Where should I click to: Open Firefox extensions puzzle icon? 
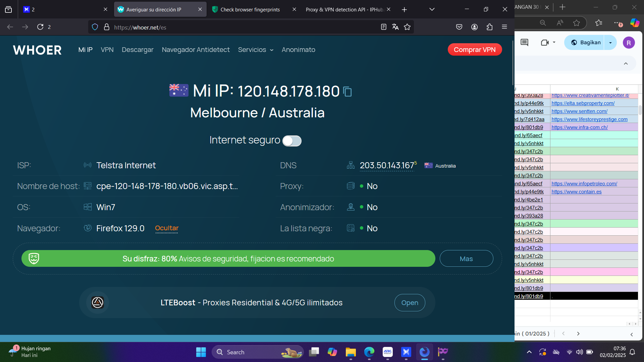pos(489,27)
